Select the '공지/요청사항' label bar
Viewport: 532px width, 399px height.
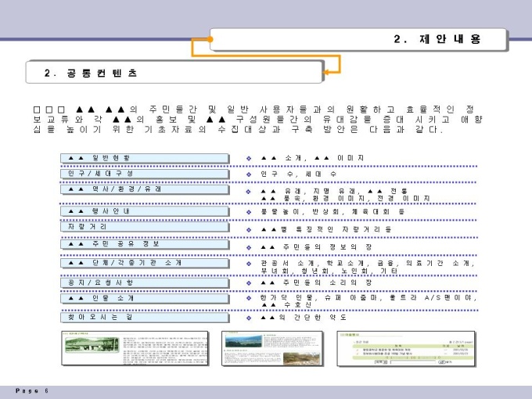145,282
